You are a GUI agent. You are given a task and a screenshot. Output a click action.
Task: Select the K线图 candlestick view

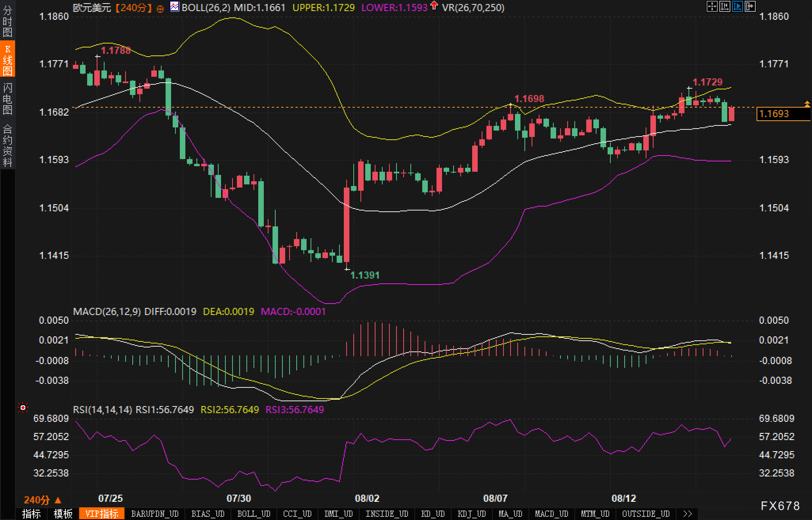pos(8,60)
